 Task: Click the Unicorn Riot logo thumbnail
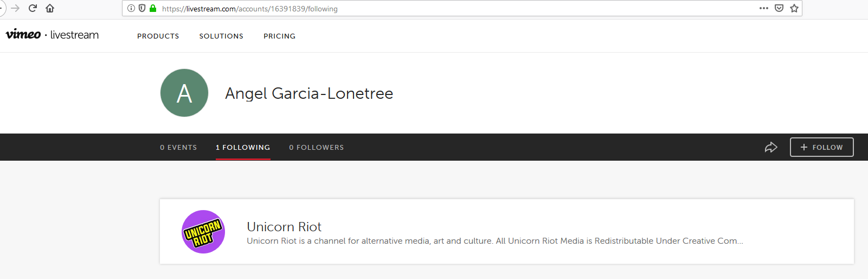pyautogui.click(x=203, y=232)
